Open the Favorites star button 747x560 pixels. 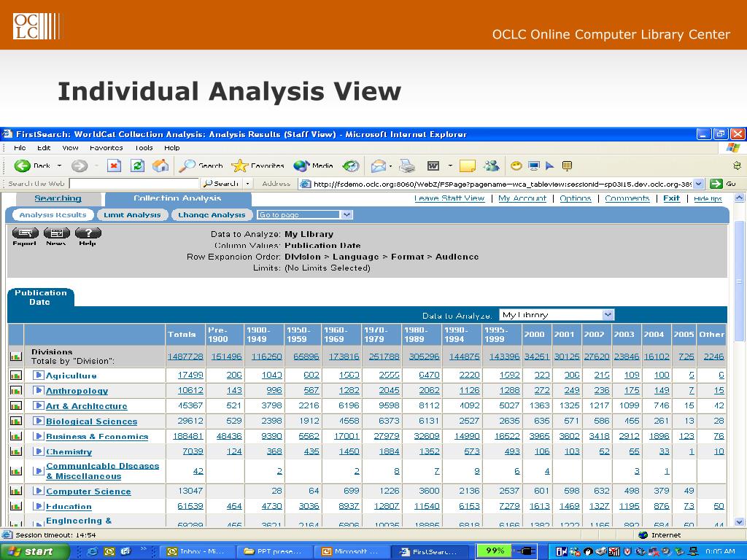point(258,166)
